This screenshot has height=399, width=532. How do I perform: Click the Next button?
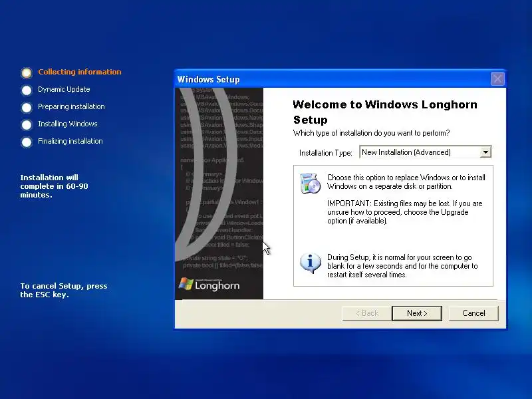tap(417, 313)
